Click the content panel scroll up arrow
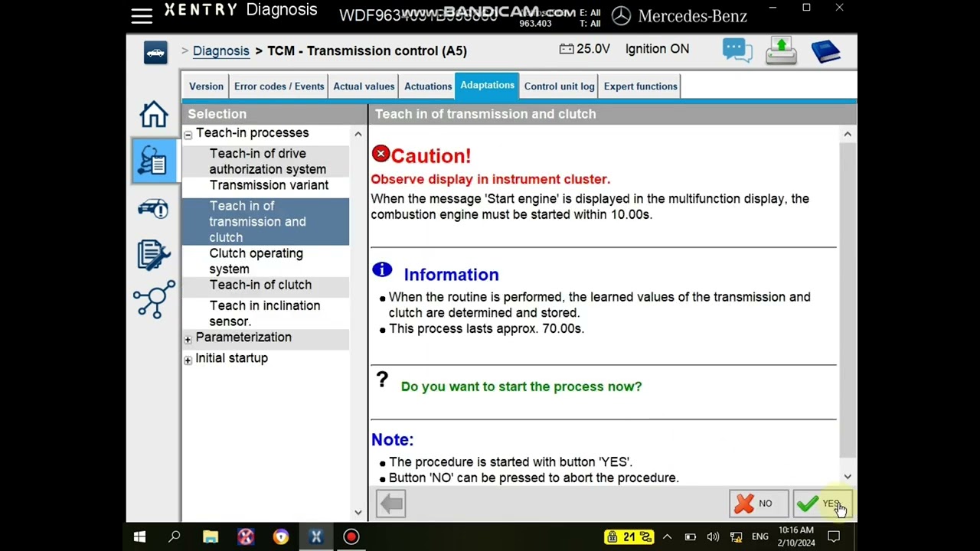 click(848, 134)
